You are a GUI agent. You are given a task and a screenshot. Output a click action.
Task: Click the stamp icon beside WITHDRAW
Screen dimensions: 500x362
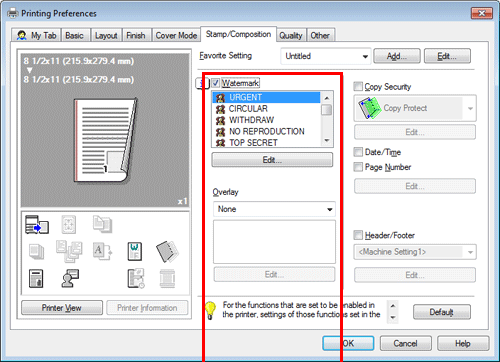pos(220,120)
